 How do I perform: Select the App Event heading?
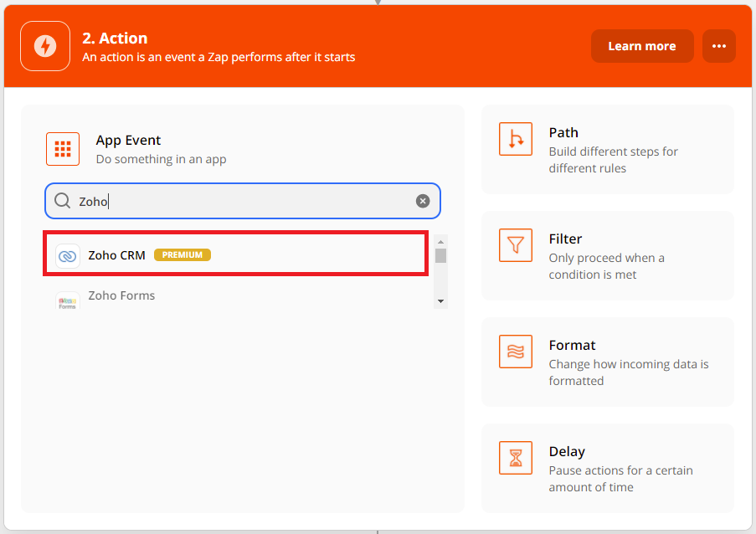(128, 141)
